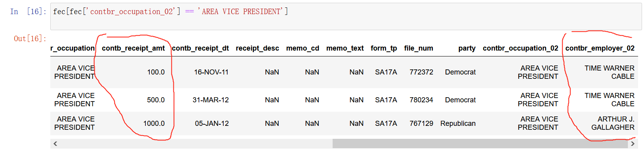Click the Republican party cell
644x158 pixels.
458,123
